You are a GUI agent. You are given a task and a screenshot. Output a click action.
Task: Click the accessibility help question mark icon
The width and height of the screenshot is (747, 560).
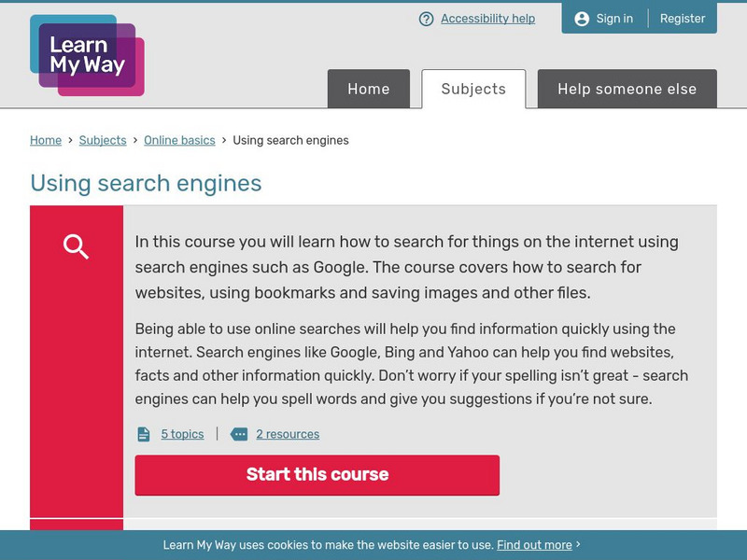427,19
